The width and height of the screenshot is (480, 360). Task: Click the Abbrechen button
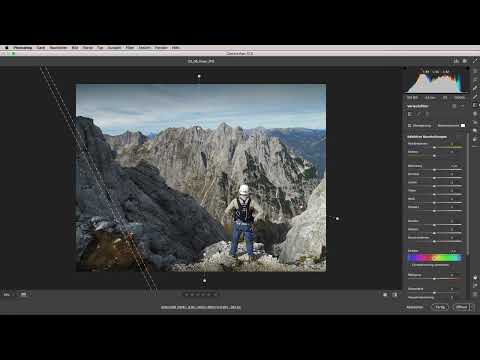[x=415, y=307]
